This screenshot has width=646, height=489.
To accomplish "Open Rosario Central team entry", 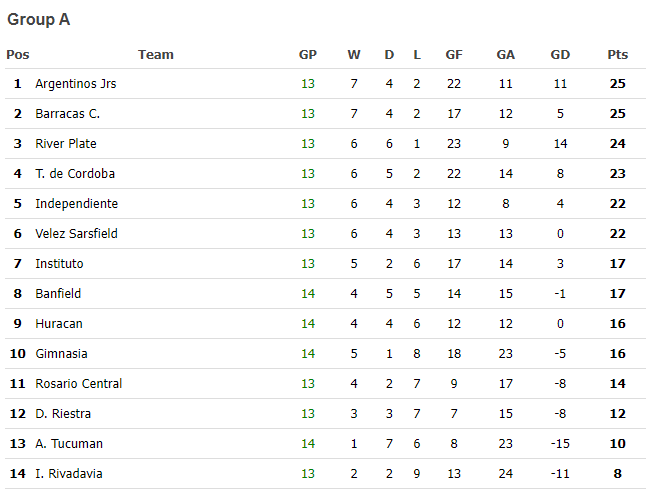I will [79, 384].
